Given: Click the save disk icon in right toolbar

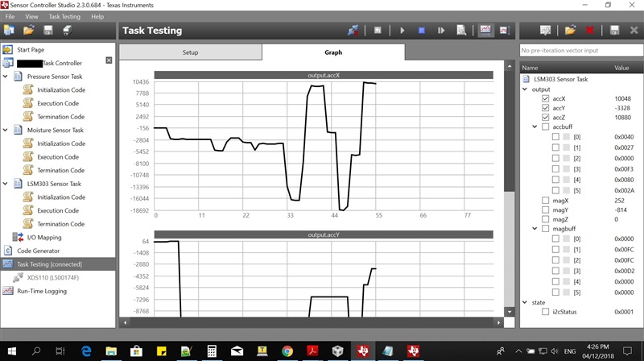Looking at the screenshot, I should (614, 31).
